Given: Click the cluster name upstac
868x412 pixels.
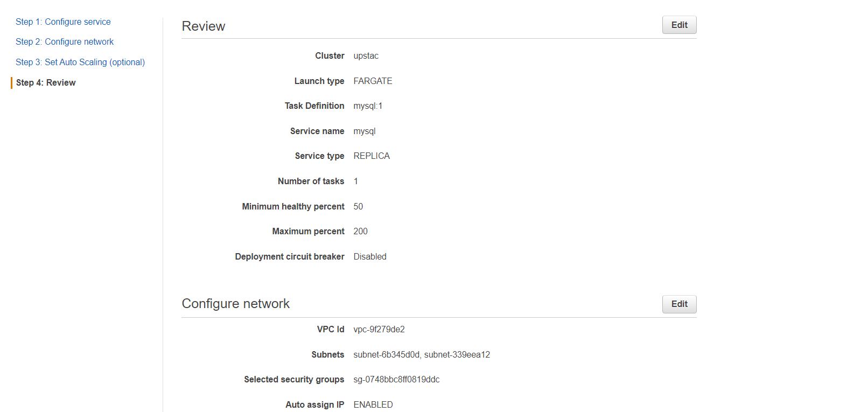Looking at the screenshot, I should tap(366, 55).
